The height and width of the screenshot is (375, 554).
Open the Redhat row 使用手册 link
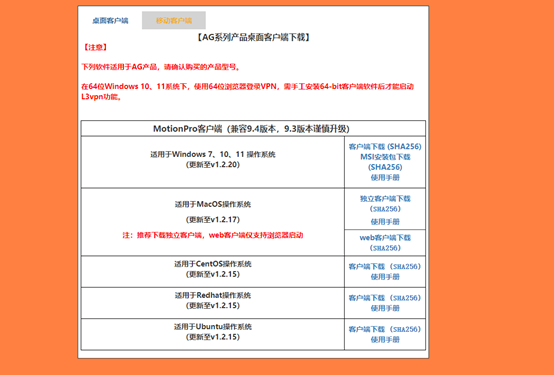(x=385, y=308)
